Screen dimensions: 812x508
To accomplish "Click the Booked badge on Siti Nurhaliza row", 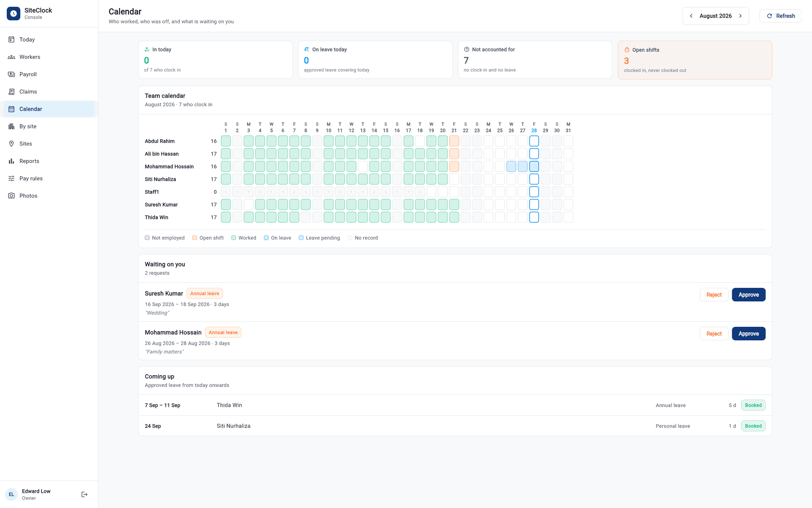I will pyautogui.click(x=753, y=426).
